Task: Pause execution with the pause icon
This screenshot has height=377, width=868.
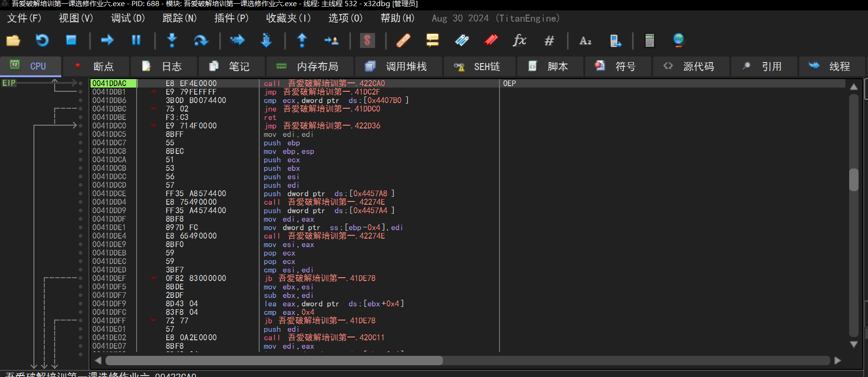Action: point(136,40)
